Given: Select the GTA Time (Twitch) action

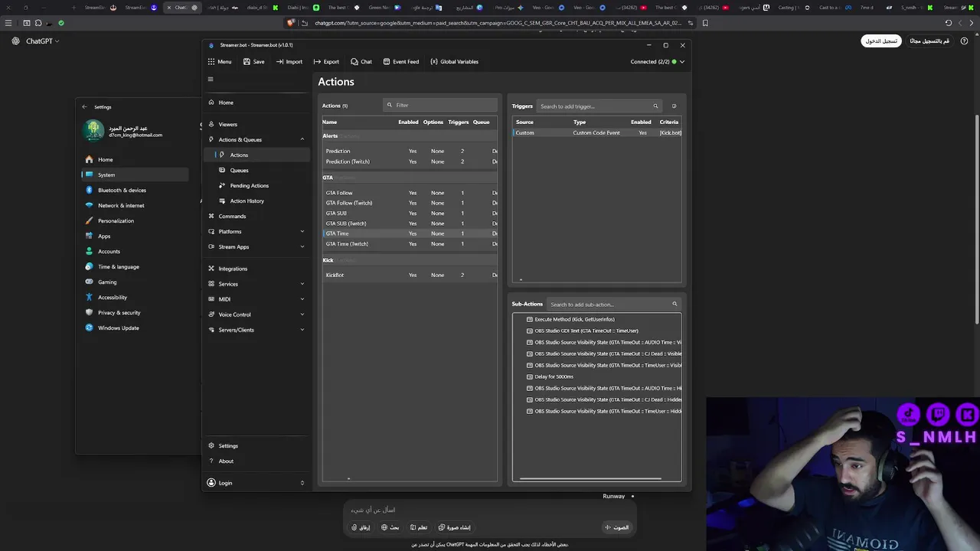Looking at the screenshot, I should pos(410,243).
